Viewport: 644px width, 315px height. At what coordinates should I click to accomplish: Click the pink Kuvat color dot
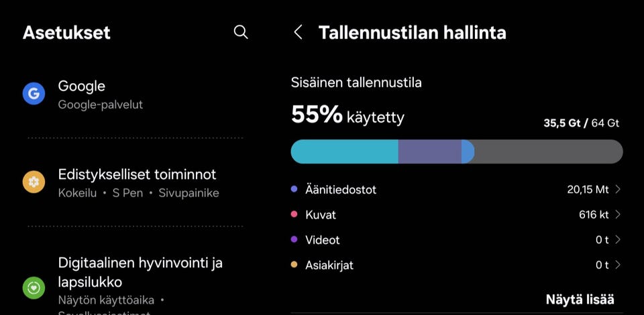(294, 215)
